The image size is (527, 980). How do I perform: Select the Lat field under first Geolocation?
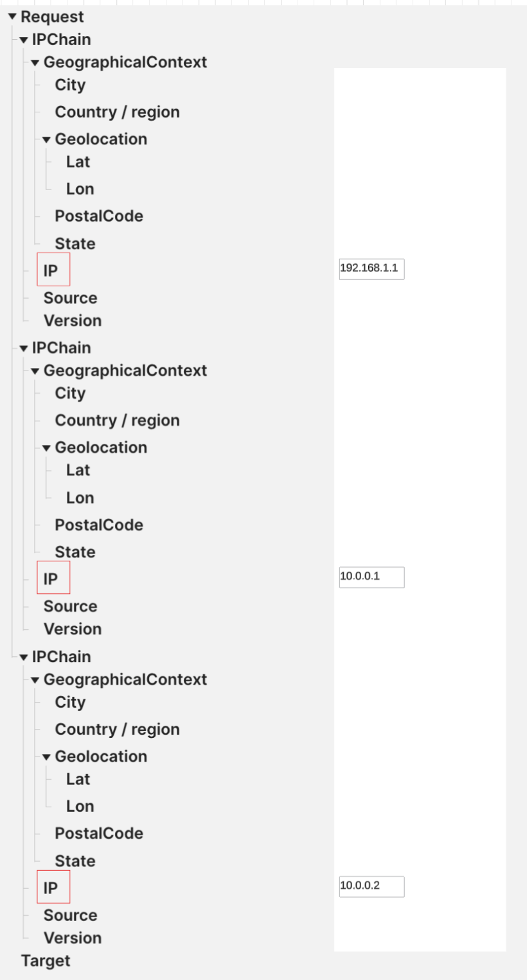79,162
